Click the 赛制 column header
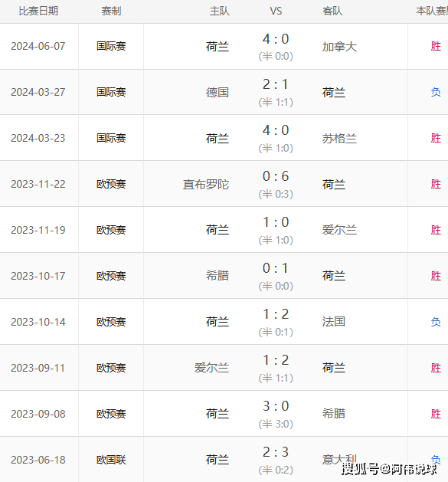 point(111,11)
